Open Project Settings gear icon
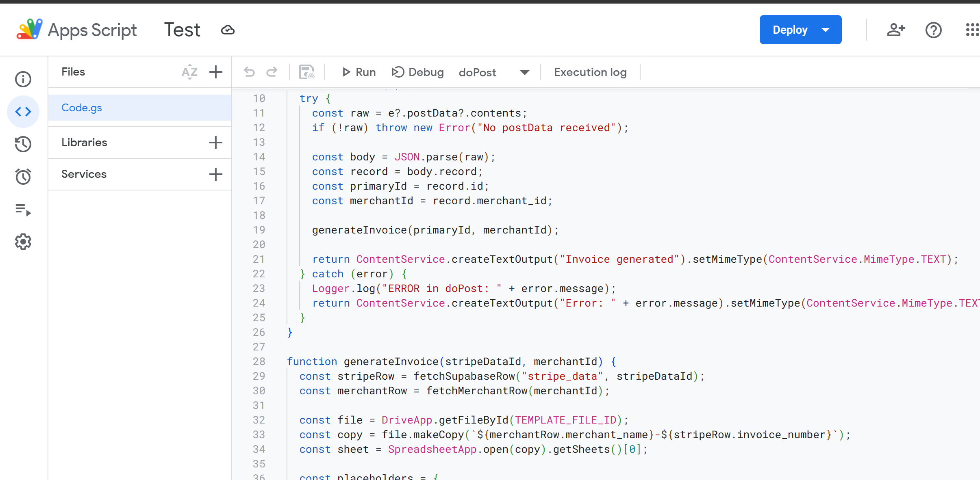The width and height of the screenshot is (980, 480). (23, 242)
